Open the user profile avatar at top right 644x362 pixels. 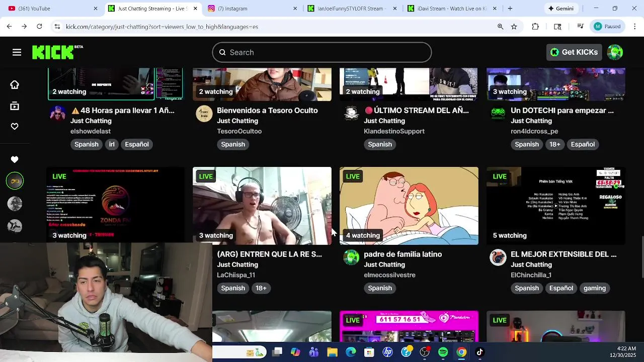click(615, 52)
